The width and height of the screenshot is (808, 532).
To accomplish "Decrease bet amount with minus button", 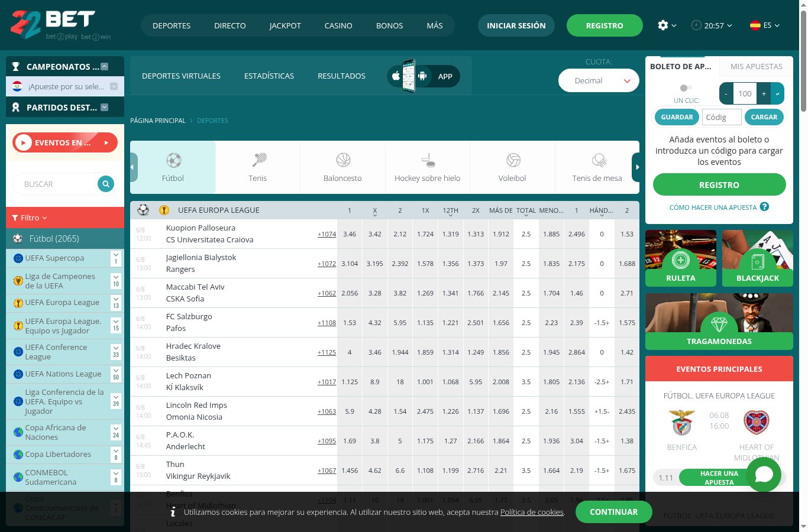I will click(726, 93).
